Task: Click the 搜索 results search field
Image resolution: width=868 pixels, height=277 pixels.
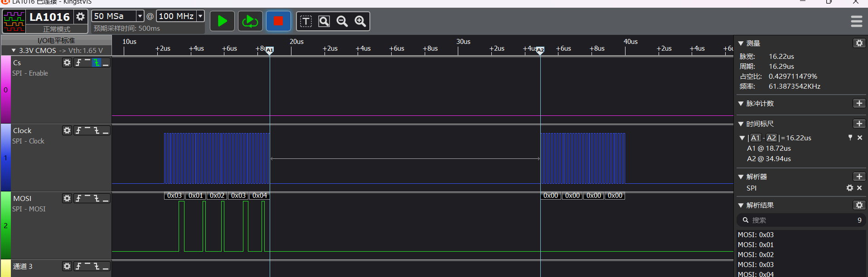Action: (x=801, y=220)
